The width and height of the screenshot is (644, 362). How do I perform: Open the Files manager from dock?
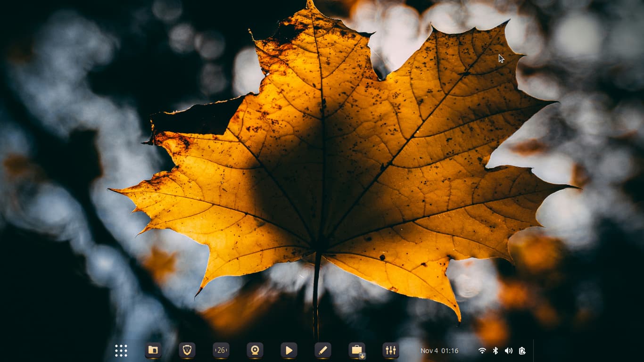[x=153, y=350]
